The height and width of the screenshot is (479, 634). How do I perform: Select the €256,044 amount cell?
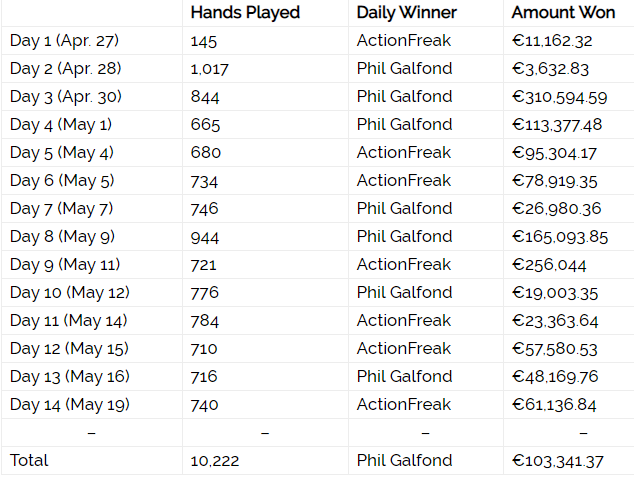[549, 265]
